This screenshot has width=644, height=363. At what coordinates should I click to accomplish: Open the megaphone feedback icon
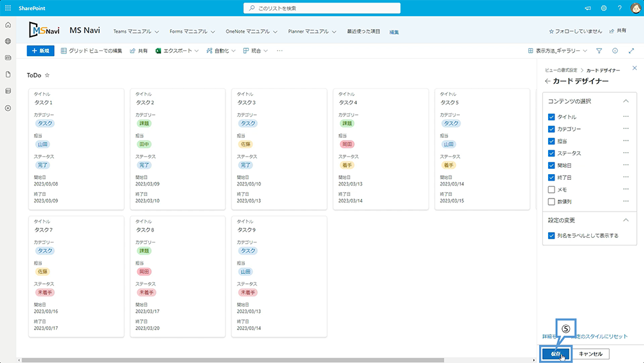[588, 8]
